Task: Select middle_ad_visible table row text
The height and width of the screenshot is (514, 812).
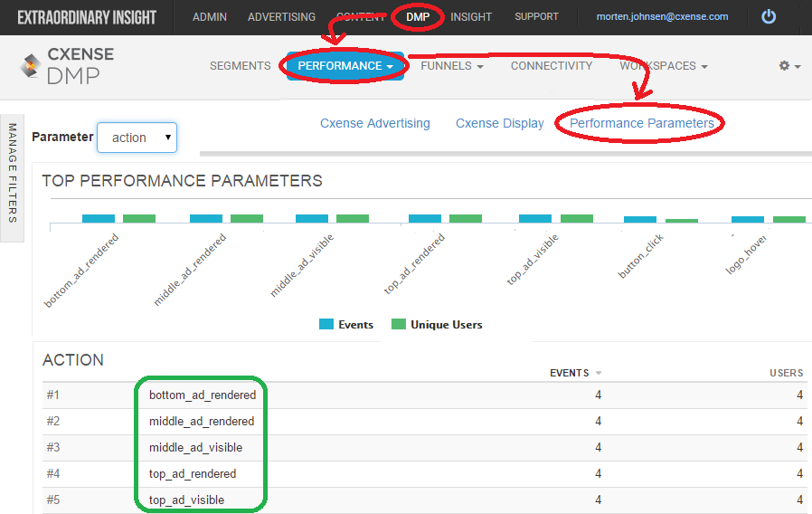Action: (195, 448)
